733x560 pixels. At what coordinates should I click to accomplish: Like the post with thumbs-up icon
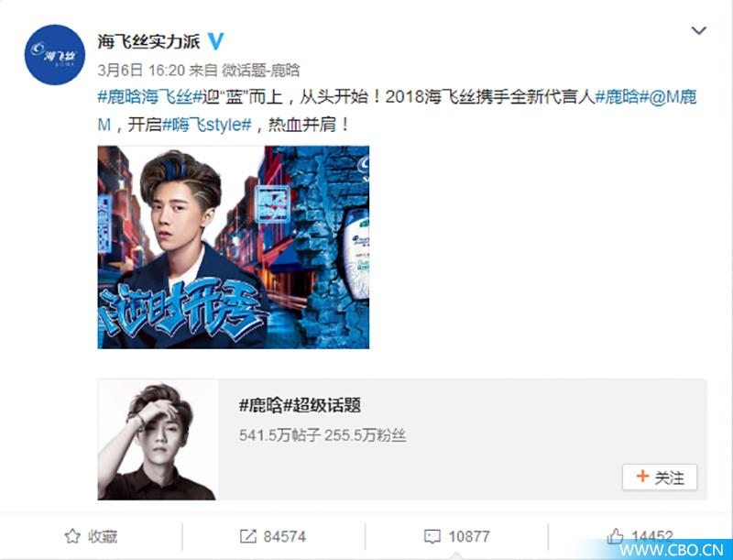[615, 536]
